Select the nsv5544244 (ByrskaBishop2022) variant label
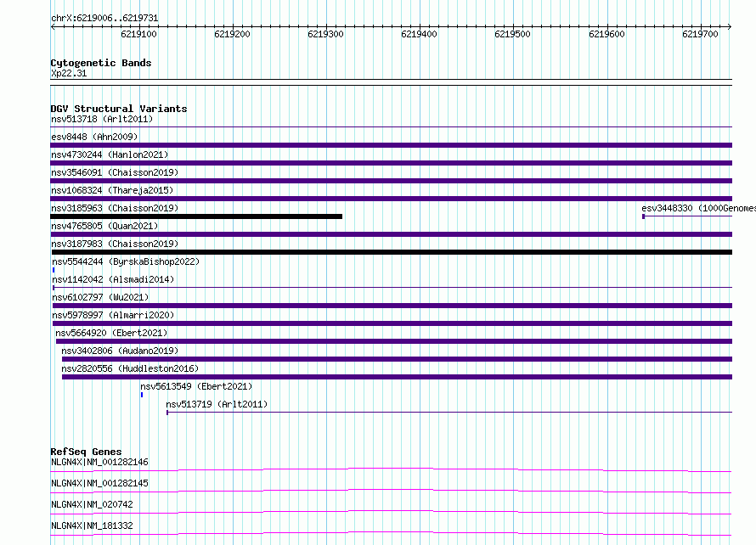This screenshot has width=756, height=545. tap(126, 261)
